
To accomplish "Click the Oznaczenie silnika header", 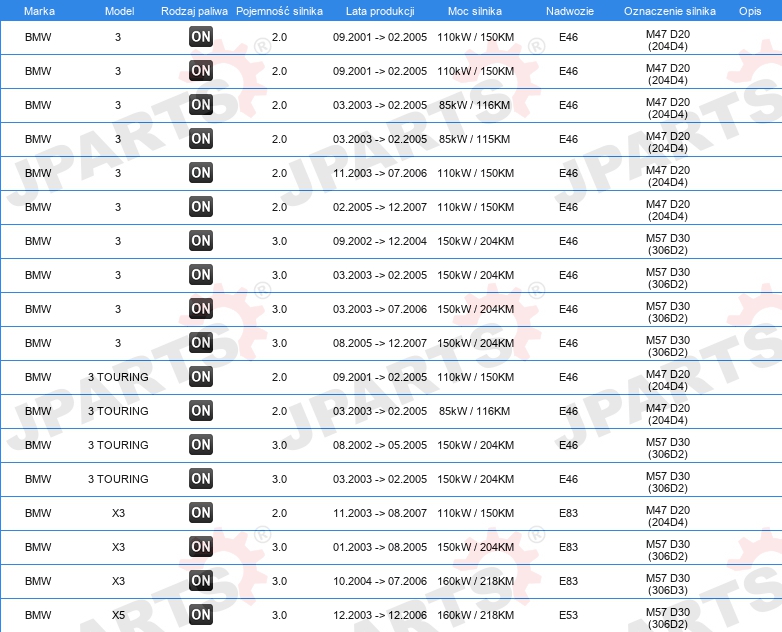I will (x=670, y=11).
